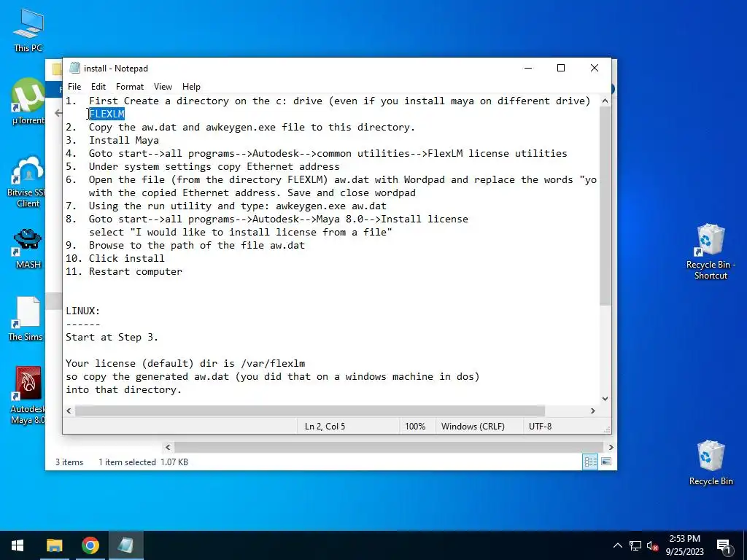The height and width of the screenshot is (560, 747).
Task: Open Recycle Bin - Shortcut icon
Action: tap(711, 252)
